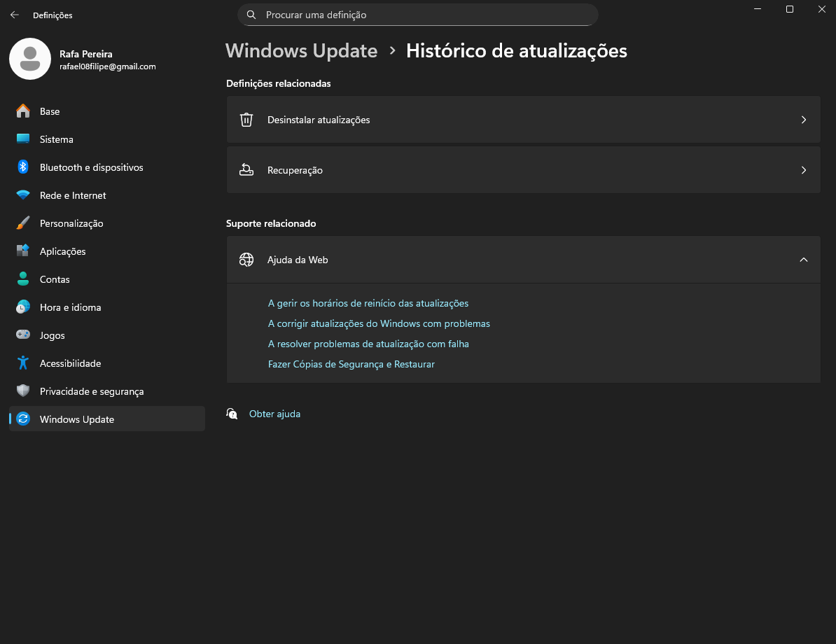Focus the 'Procurar uma definição' search box
The image size is (836, 644).
pyautogui.click(x=417, y=15)
